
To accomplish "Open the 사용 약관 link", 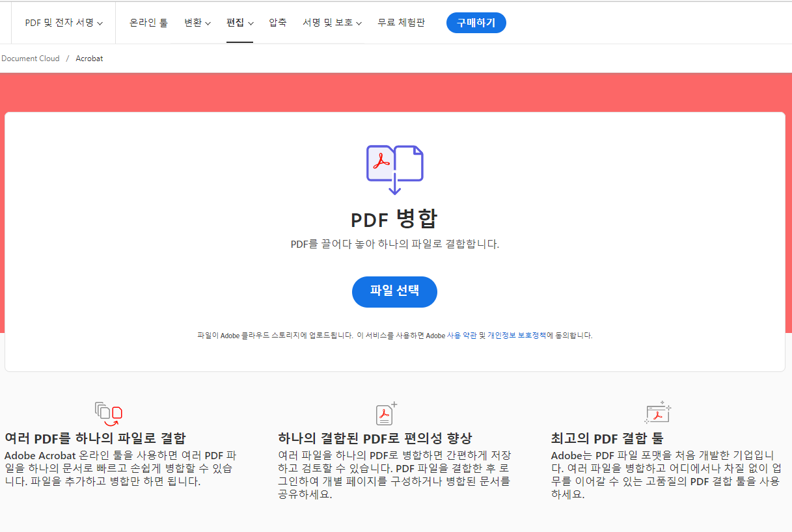I will point(461,336).
